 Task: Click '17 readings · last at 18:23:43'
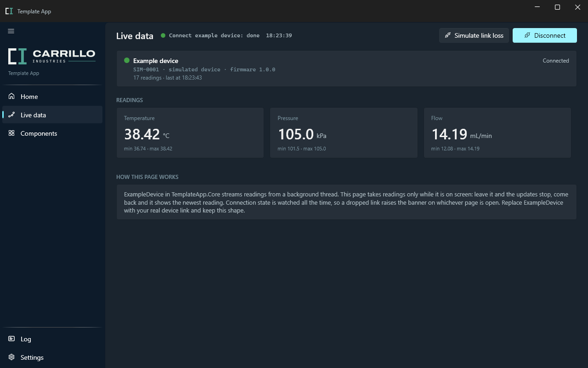tap(168, 78)
